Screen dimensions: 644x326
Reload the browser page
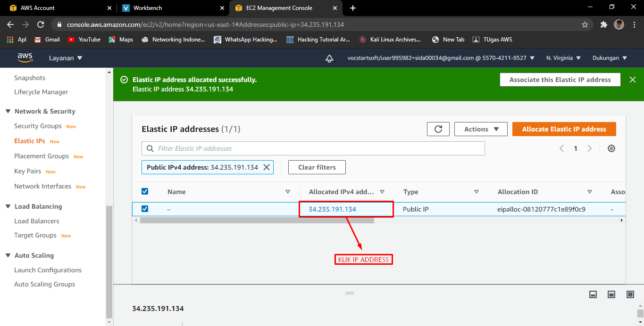41,24
